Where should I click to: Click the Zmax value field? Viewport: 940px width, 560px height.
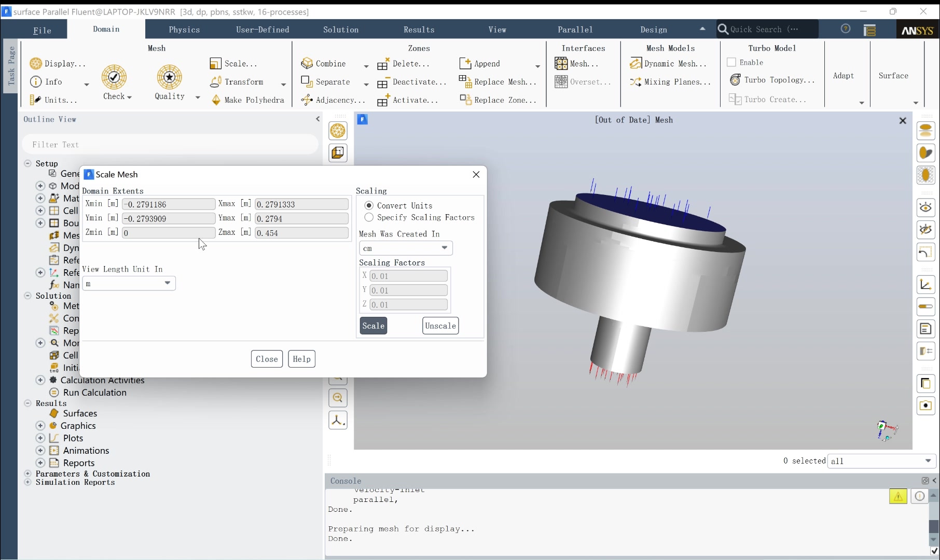[x=302, y=233]
